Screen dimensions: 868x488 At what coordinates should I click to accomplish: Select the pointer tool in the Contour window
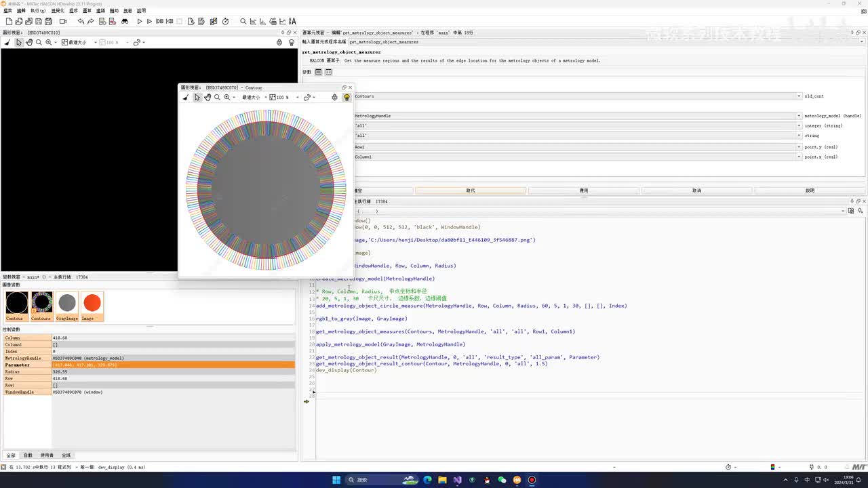197,97
